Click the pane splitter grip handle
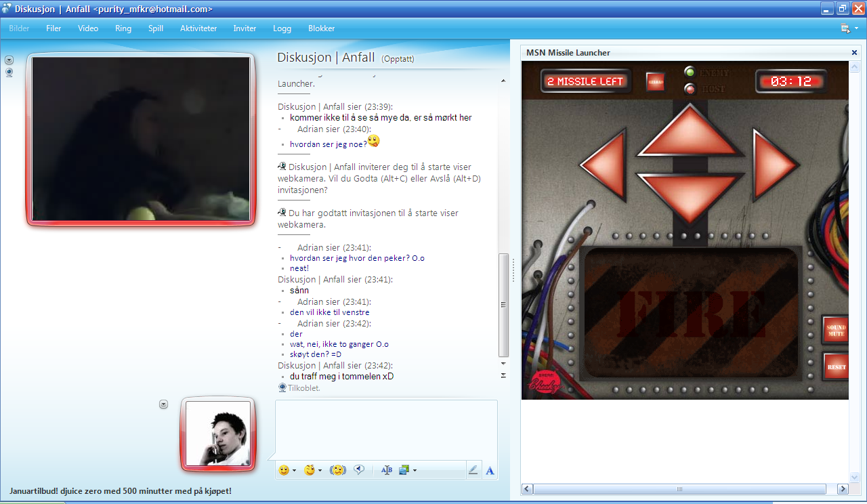The height and width of the screenshot is (504, 867). point(513,270)
